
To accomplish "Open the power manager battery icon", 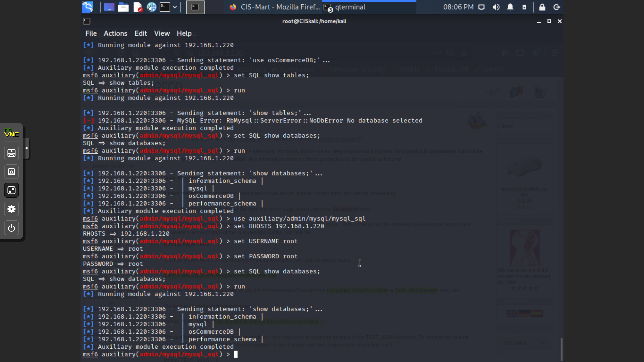I will [524, 7].
